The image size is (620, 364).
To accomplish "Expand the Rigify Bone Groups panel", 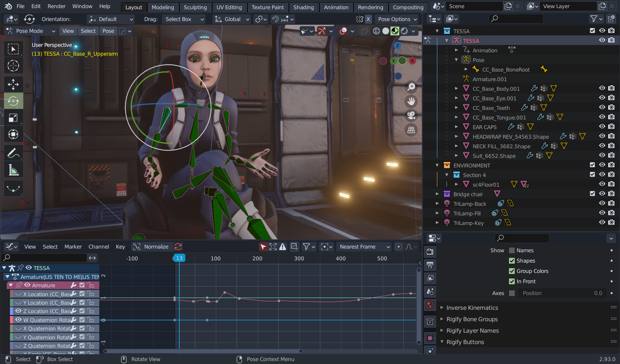I will click(x=472, y=319).
